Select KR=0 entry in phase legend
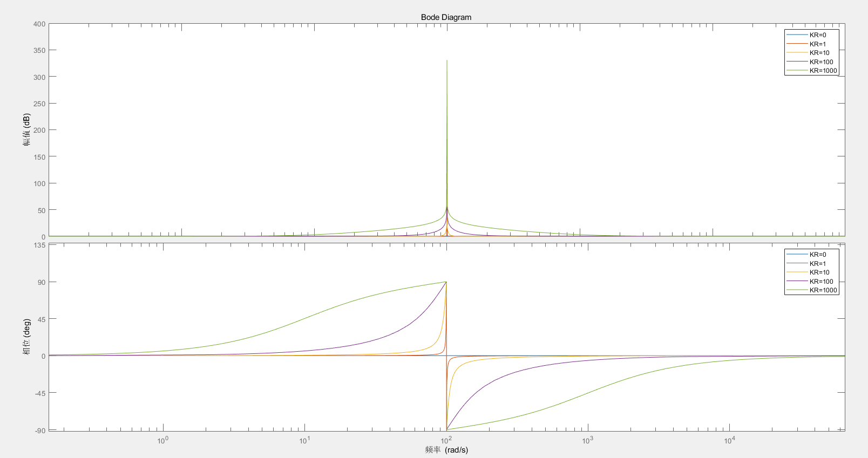The image size is (868, 458). pyautogui.click(x=817, y=255)
